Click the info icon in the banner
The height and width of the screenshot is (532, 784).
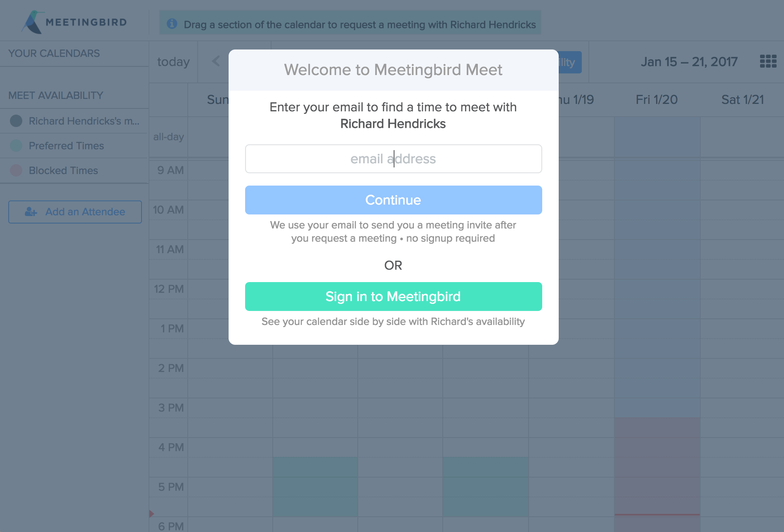coord(172,24)
